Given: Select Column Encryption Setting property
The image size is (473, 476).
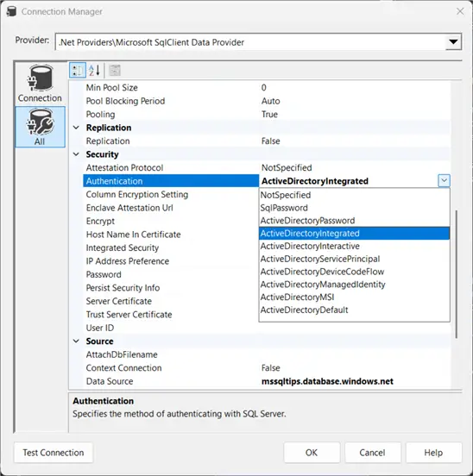Looking at the screenshot, I should (137, 195).
